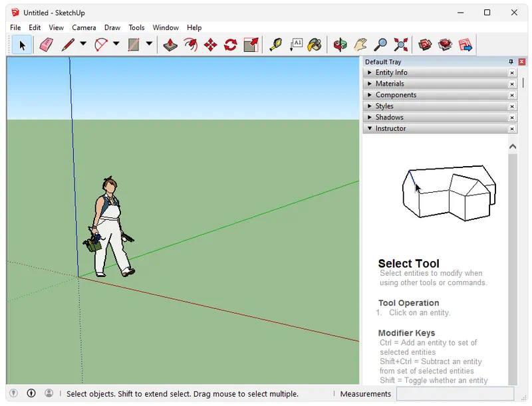This screenshot has width=532, height=406.
Task: Open the Camera menu
Action: tap(84, 27)
